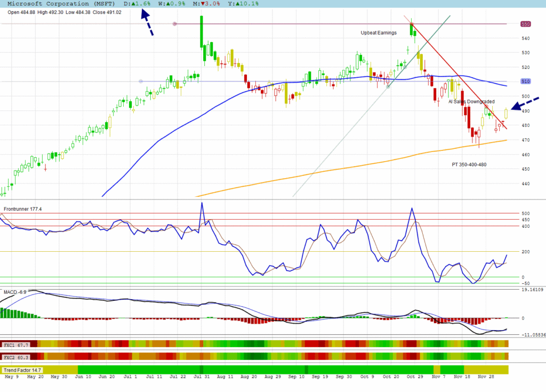Click the Upbeat Earnings annotation

[379, 33]
